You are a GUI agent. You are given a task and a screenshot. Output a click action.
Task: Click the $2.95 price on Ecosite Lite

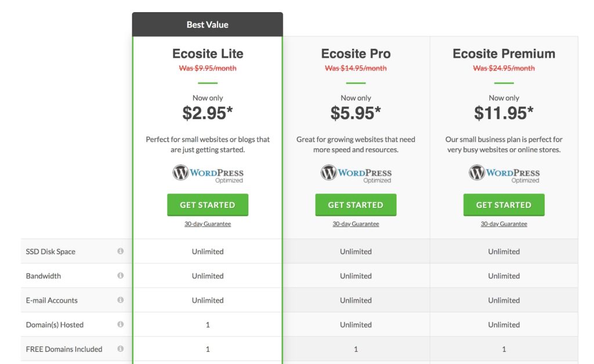point(208,113)
